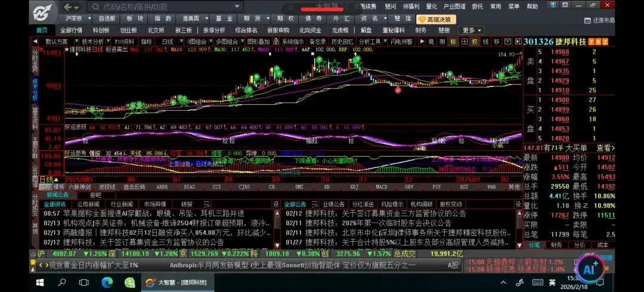Toggle the 移 move button

497,42
